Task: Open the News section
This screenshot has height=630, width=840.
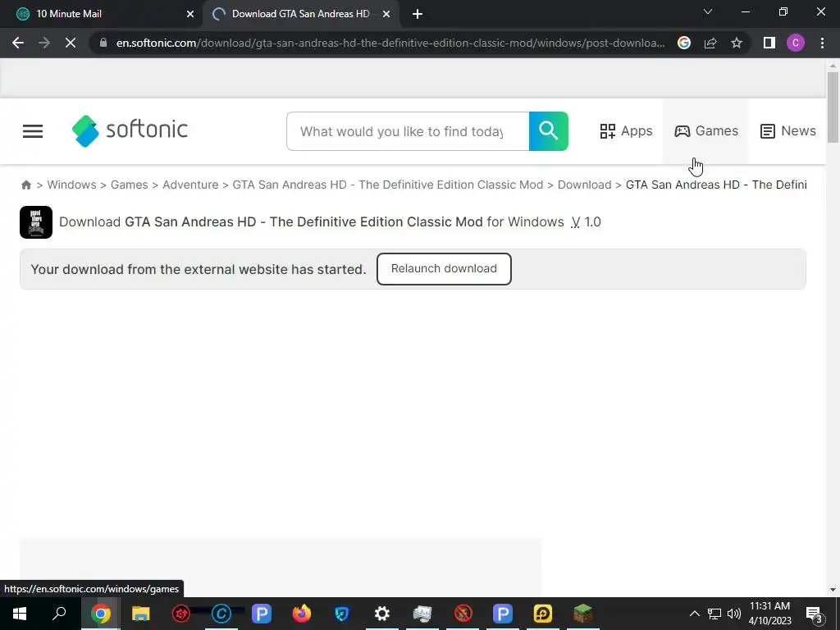Action: (x=788, y=131)
